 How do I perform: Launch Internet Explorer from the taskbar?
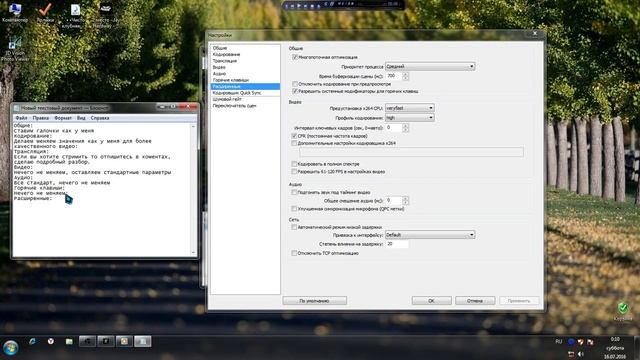pyautogui.click(x=32, y=341)
